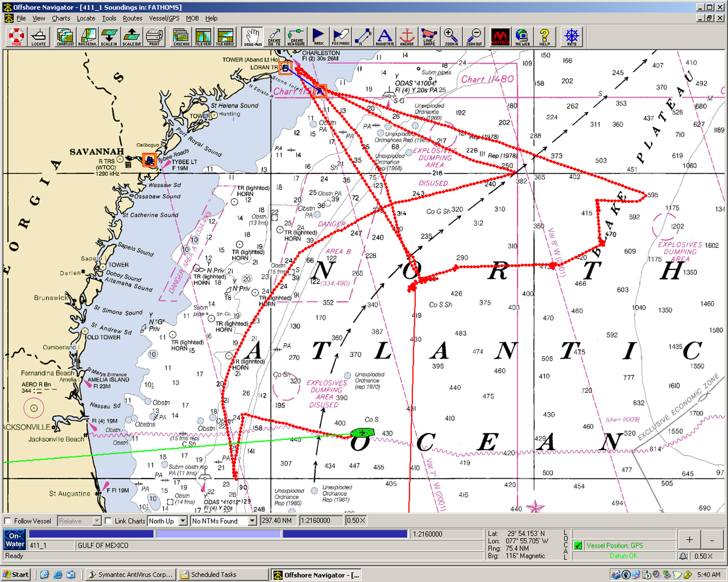
Task: Click the light purple scale bar segment
Action: tap(218, 534)
